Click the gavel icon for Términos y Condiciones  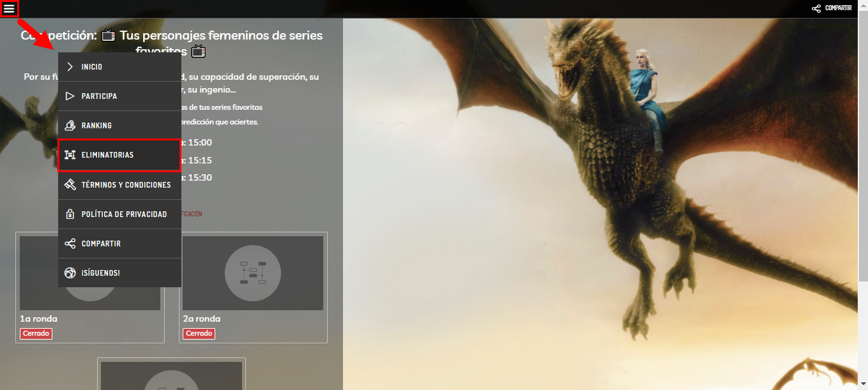(70, 184)
